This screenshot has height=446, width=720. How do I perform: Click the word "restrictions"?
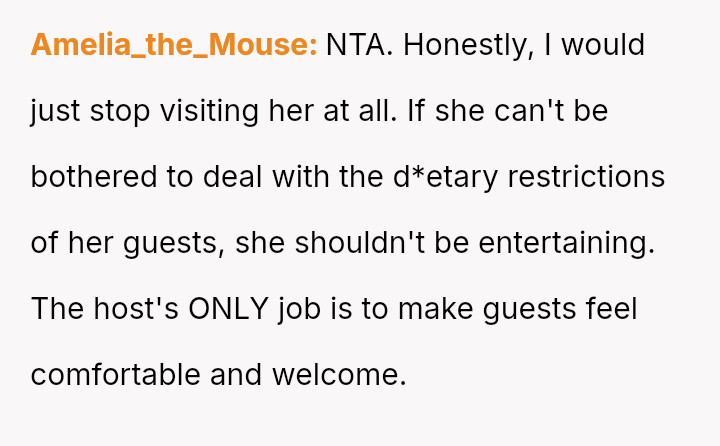(587, 177)
